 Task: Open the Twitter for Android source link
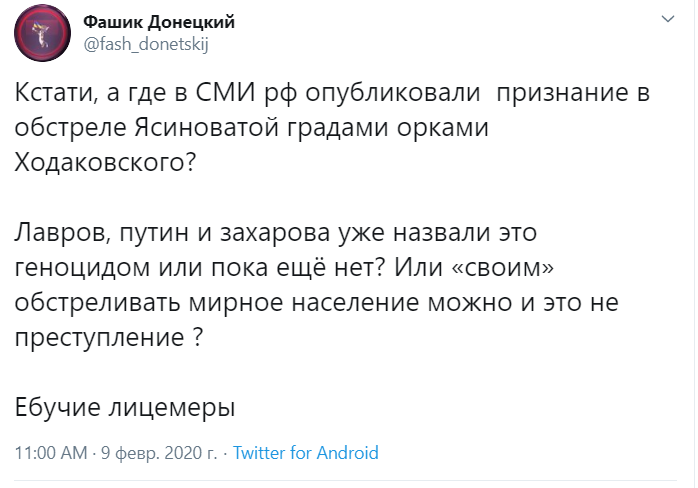click(x=305, y=453)
